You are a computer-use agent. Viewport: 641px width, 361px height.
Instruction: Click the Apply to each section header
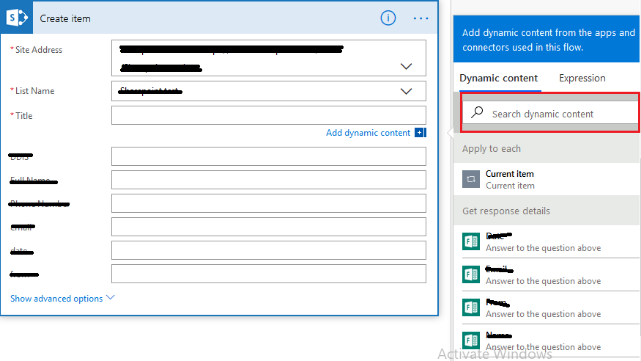(x=547, y=149)
